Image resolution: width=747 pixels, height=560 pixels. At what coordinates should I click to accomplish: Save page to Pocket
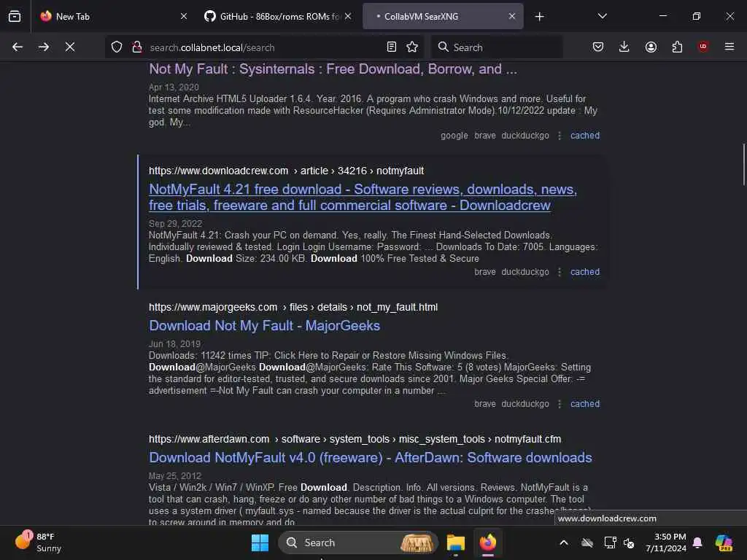click(x=598, y=47)
